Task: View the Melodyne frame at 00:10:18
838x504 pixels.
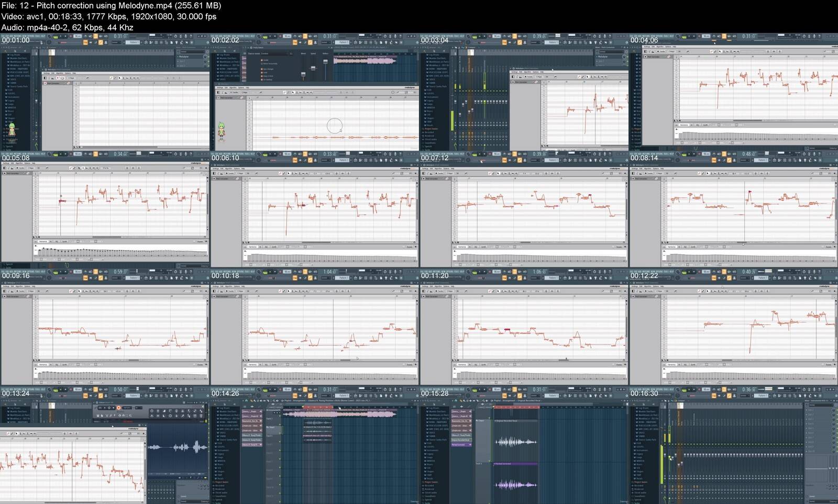Action: point(314,328)
